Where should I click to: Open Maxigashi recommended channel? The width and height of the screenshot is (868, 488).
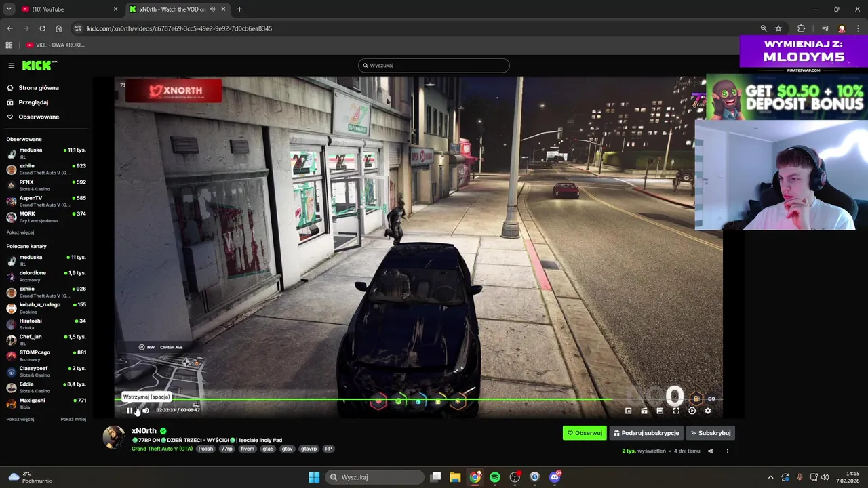click(46, 403)
